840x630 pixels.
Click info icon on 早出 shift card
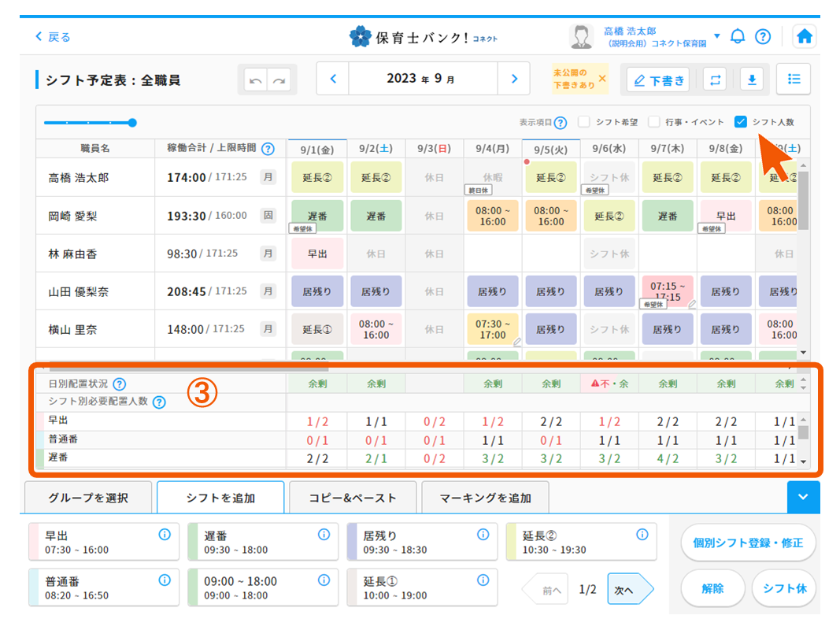[165, 535]
